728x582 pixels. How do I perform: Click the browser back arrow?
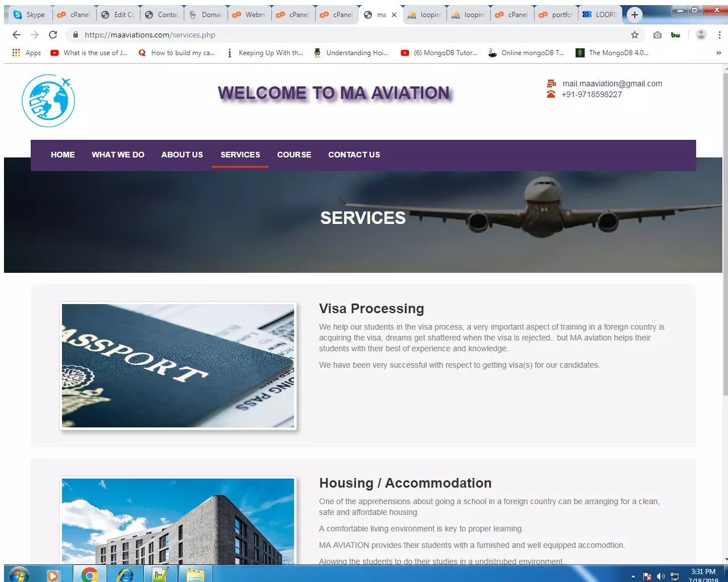(16, 35)
